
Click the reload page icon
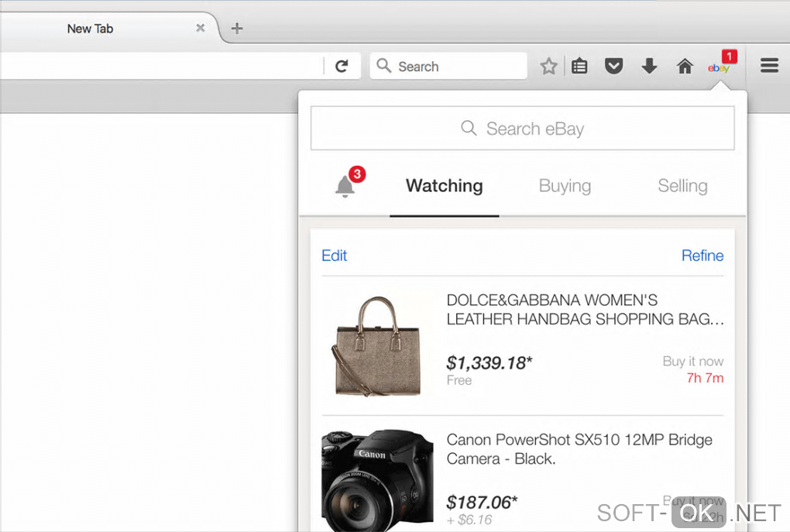pyautogui.click(x=342, y=66)
